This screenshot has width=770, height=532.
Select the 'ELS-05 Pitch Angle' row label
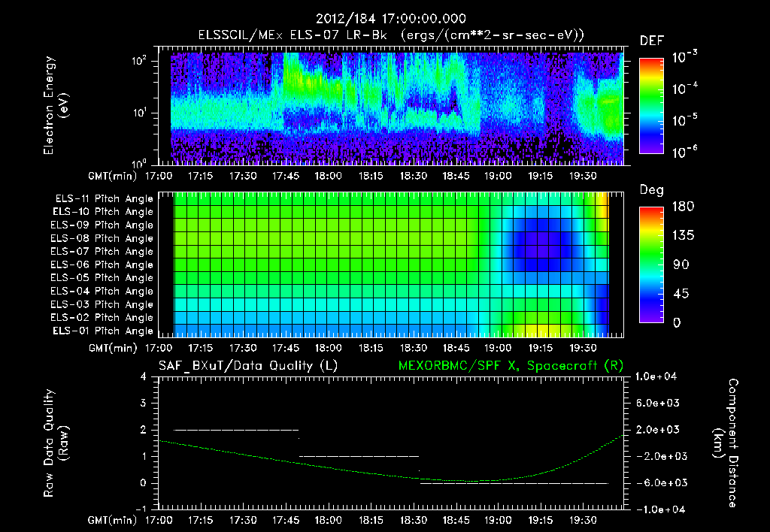pyautogui.click(x=102, y=278)
